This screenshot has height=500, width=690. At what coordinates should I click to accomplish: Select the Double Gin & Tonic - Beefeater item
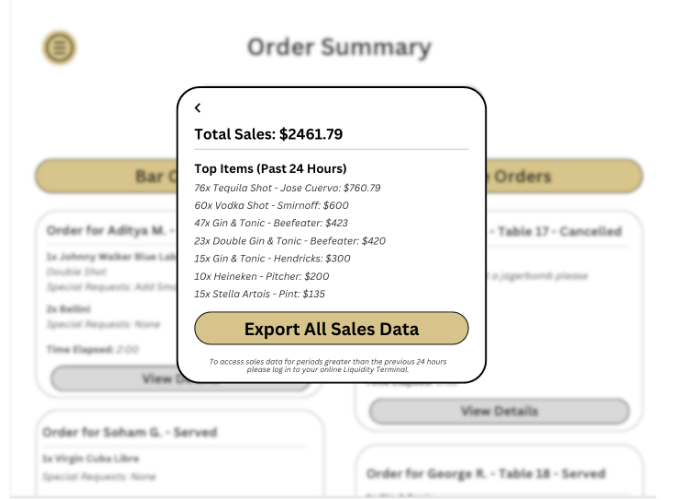[290, 241]
